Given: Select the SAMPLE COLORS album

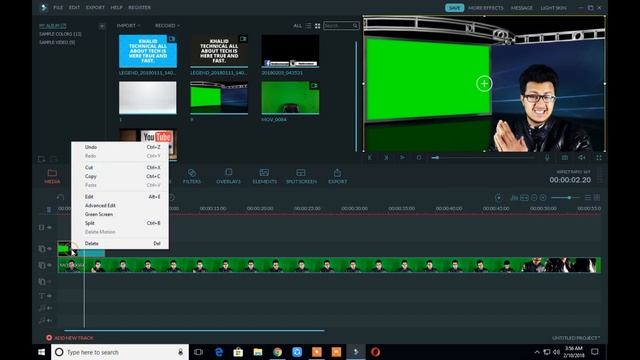Looking at the screenshot, I should pyautogui.click(x=60, y=34).
